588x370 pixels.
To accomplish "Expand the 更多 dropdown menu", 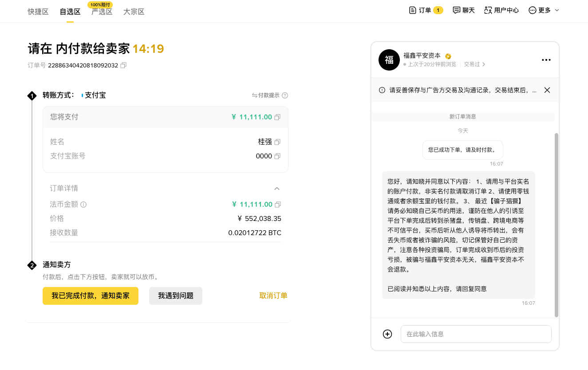I will (x=557, y=10).
